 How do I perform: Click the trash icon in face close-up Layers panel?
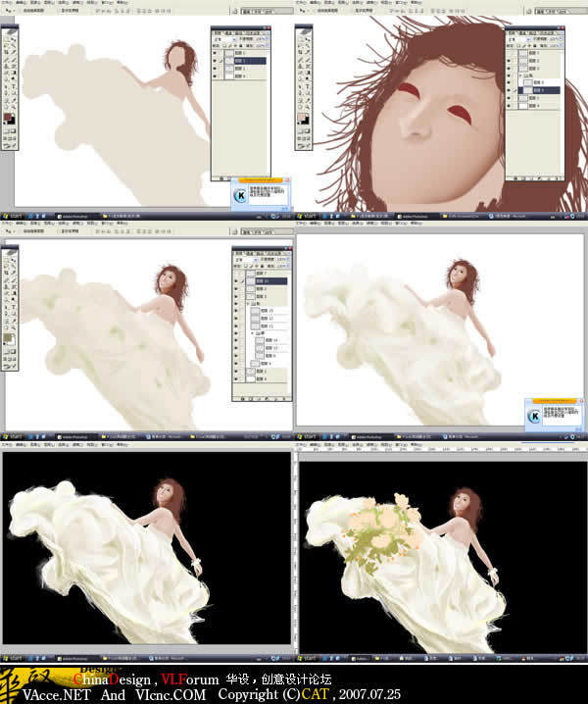click(x=558, y=178)
